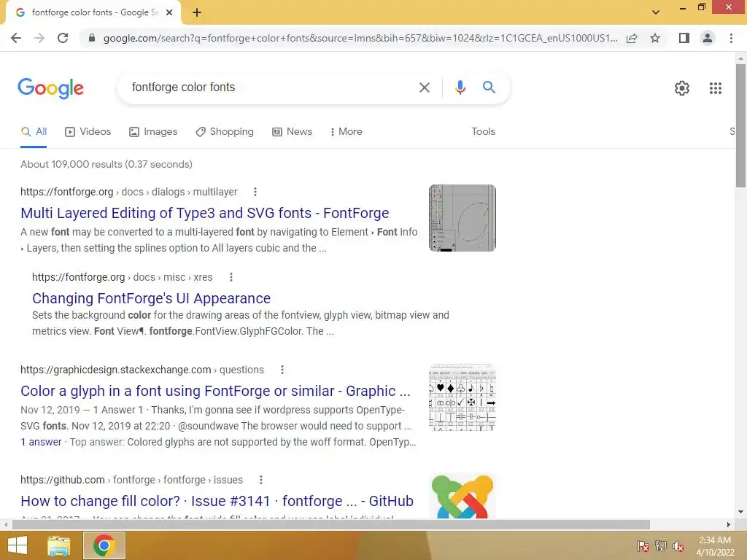This screenshot has height=560, width=747.
Task: Submit search with the magnifier icon
Action: (x=489, y=87)
